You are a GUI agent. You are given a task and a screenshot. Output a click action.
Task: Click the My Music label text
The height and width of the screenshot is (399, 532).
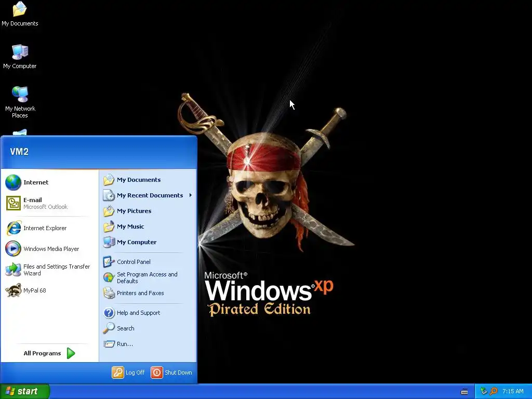[x=130, y=227]
